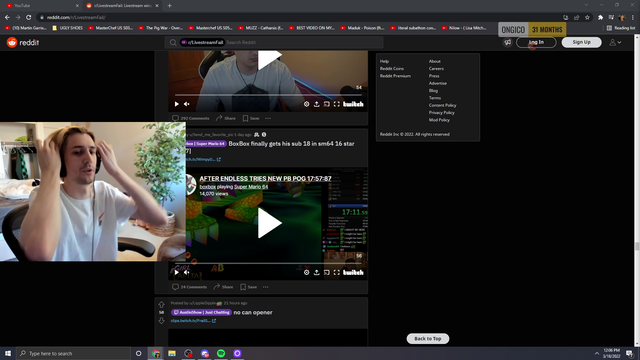Click the Chrome address bar
This screenshot has height=360, width=640.
tap(298, 17)
